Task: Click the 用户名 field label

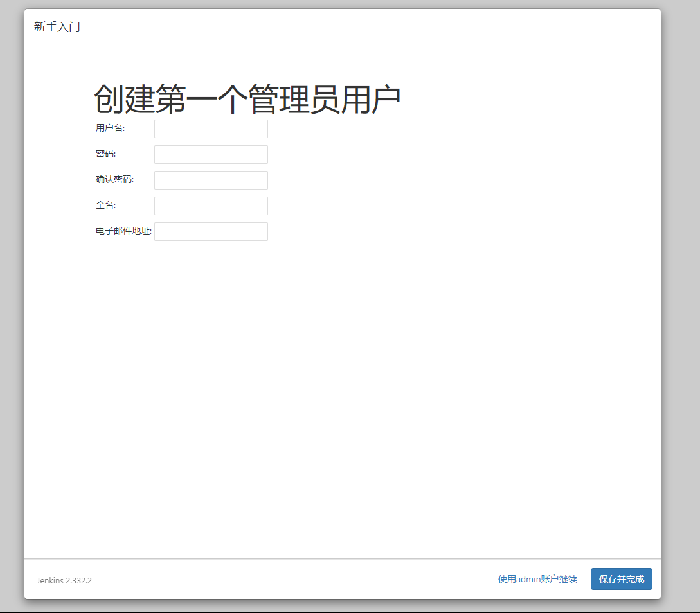Action: coord(110,128)
